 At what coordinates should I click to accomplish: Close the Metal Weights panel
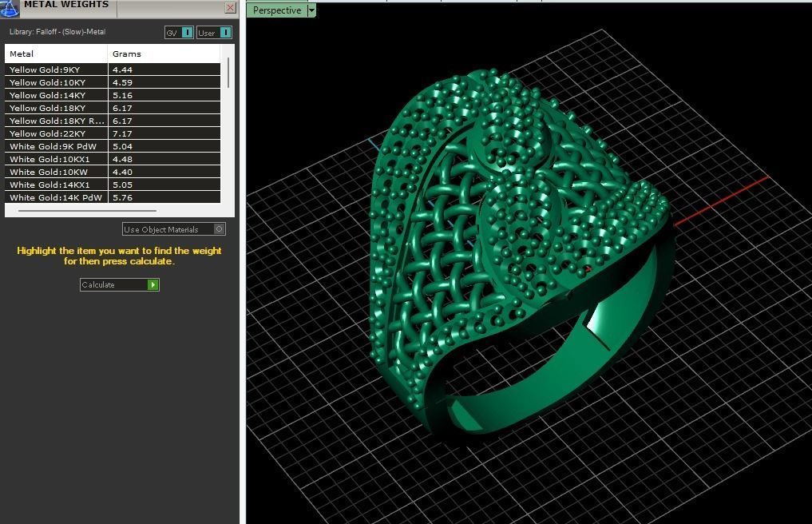pos(231,7)
